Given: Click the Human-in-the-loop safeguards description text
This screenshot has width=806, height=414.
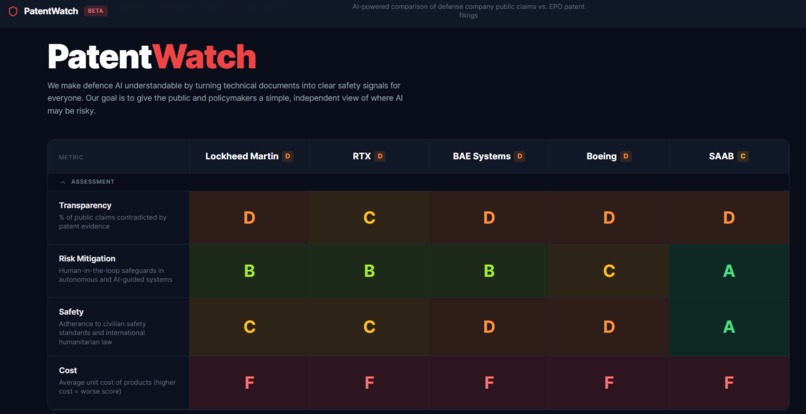Looking at the screenshot, I should pyautogui.click(x=115, y=275).
